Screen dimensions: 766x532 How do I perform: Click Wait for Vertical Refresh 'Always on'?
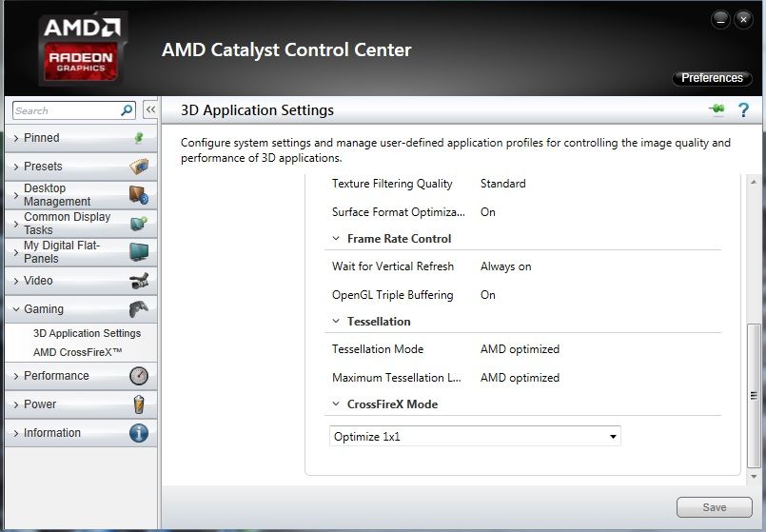point(505,266)
